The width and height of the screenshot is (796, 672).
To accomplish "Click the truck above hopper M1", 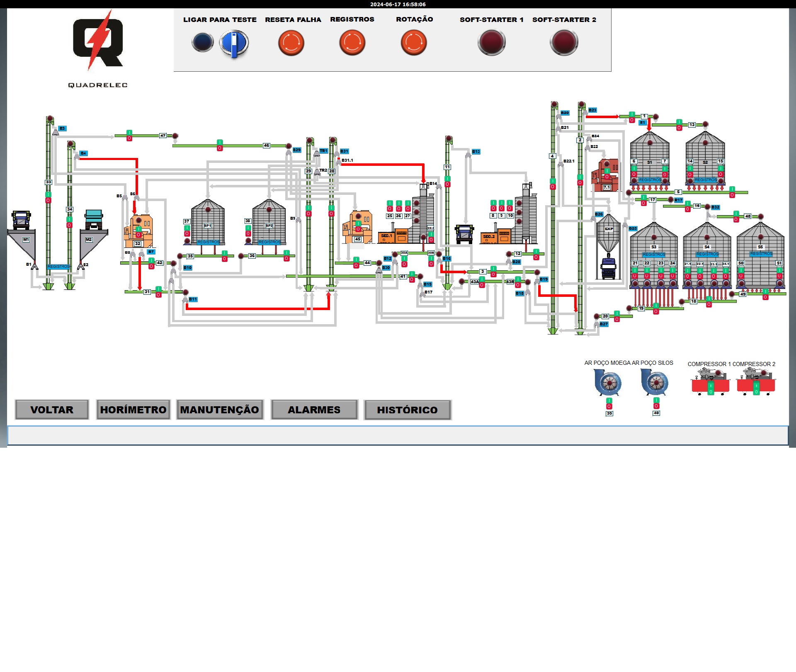I will point(21,220).
